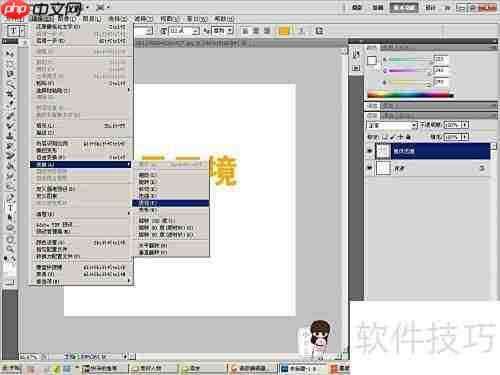The image size is (500, 375).
Task: Choose Fill (填充) in Edit menu
Action: [80, 125]
